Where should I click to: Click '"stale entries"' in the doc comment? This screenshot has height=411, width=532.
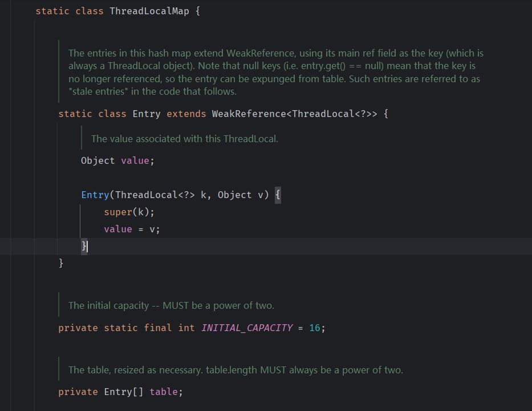click(98, 91)
